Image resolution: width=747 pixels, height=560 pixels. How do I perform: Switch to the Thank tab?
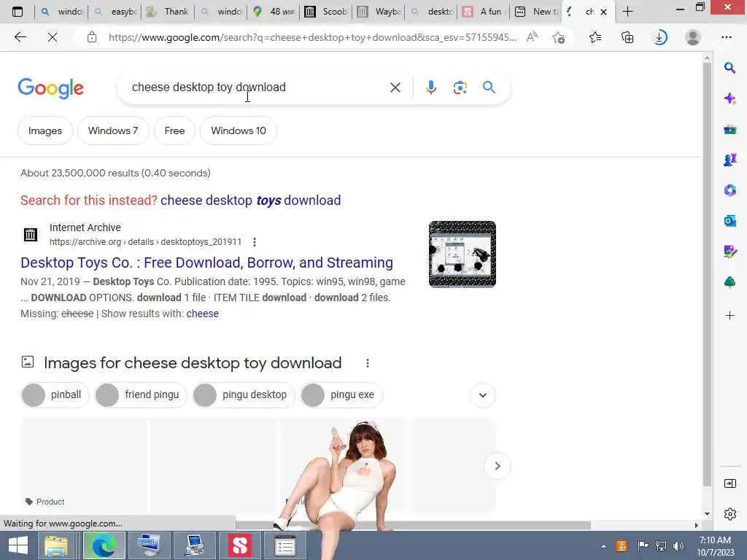click(x=169, y=12)
